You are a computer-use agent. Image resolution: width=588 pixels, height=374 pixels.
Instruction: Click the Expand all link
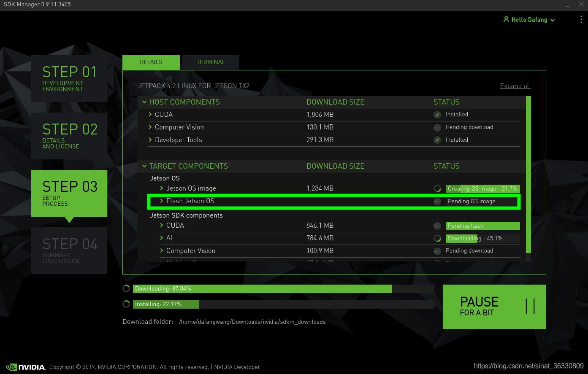[x=515, y=86]
